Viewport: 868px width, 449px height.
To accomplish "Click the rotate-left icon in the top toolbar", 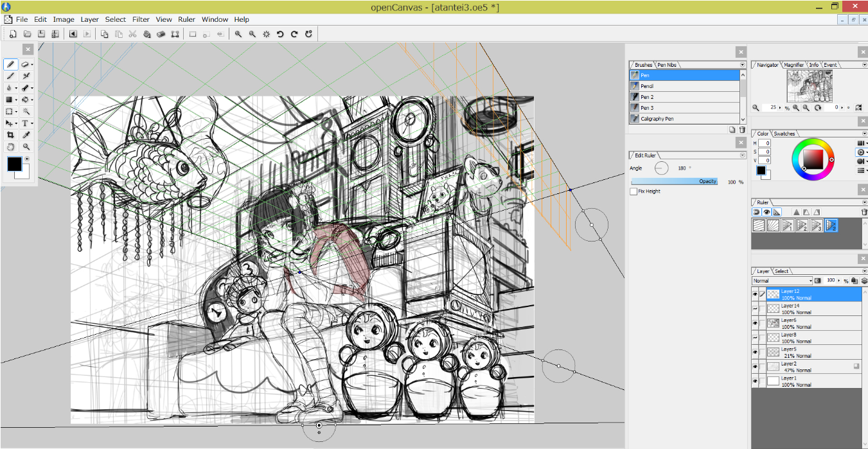I will pos(280,34).
